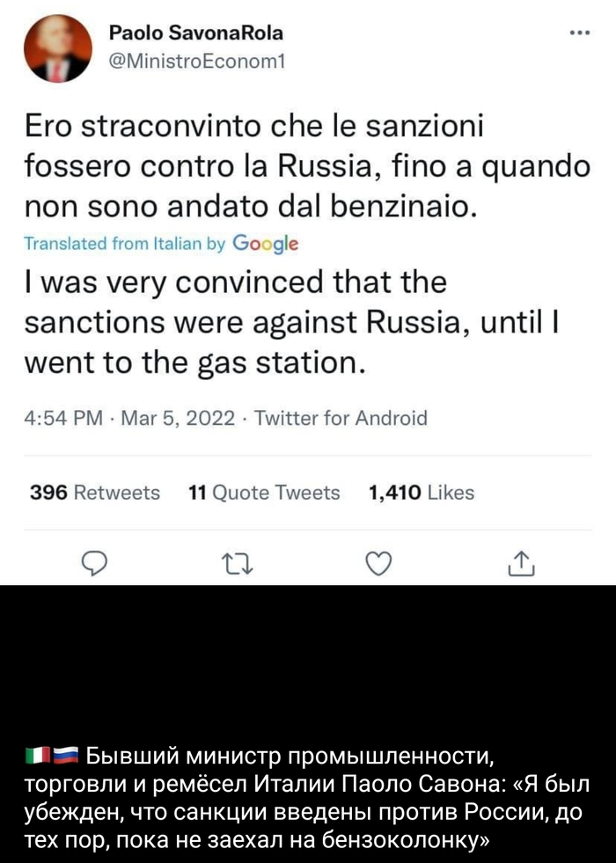This screenshot has height=863, width=616.
Task: Click Twitter for Android source label
Action: pos(352,418)
